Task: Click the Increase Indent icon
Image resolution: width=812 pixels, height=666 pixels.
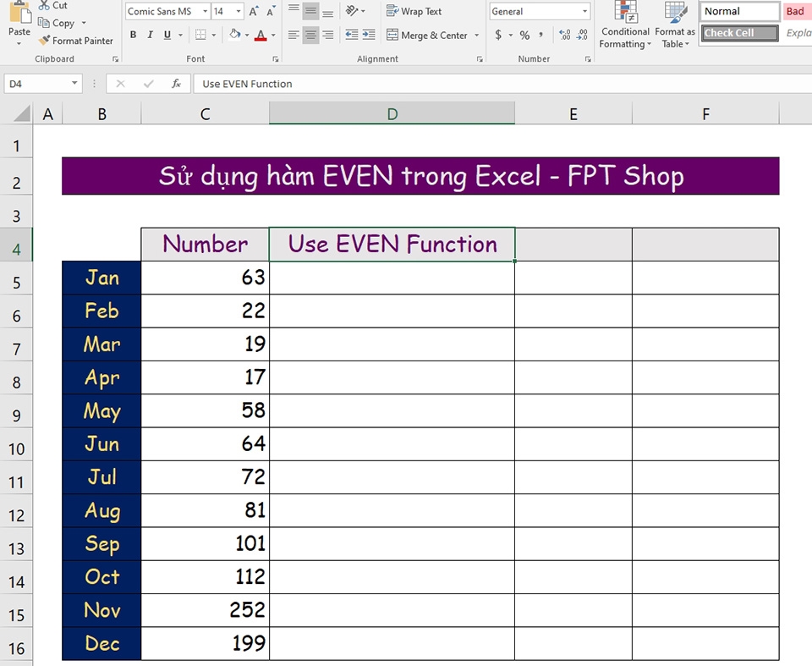Action: (x=369, y=35)
